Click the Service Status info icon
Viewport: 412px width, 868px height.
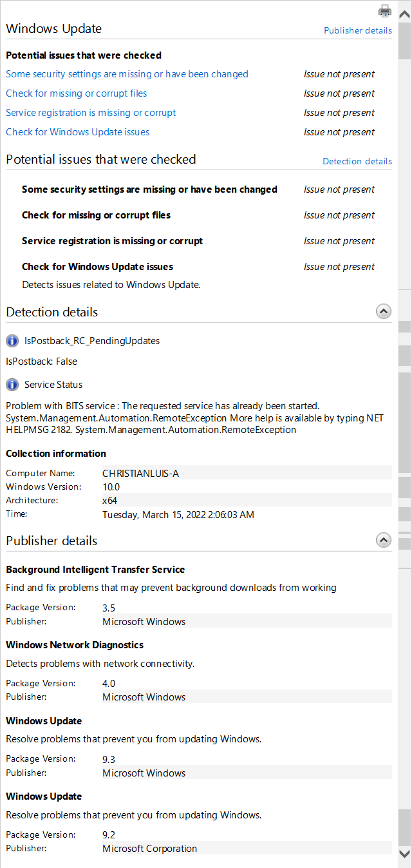point(12,385)
